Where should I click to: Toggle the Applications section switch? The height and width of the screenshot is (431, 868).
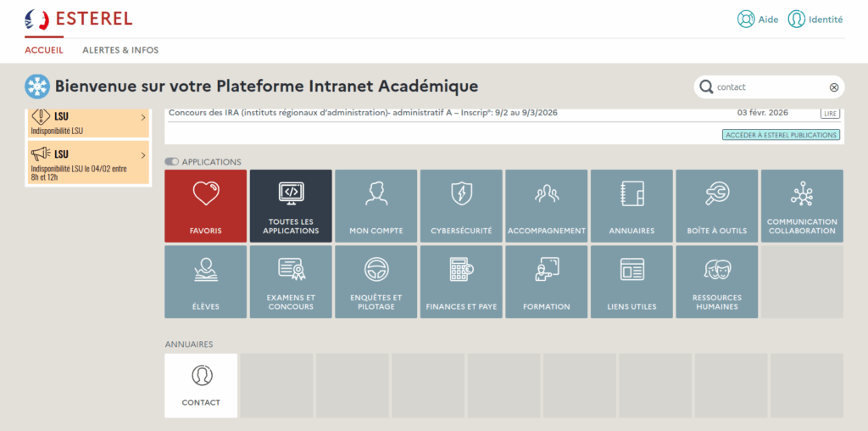tap(172, 161)
